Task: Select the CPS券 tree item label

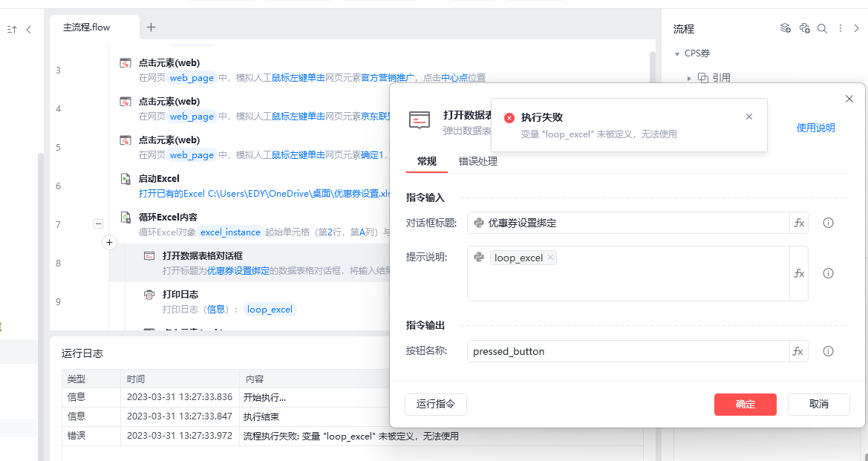Action: pyautogui.click(x=697, y=53)
